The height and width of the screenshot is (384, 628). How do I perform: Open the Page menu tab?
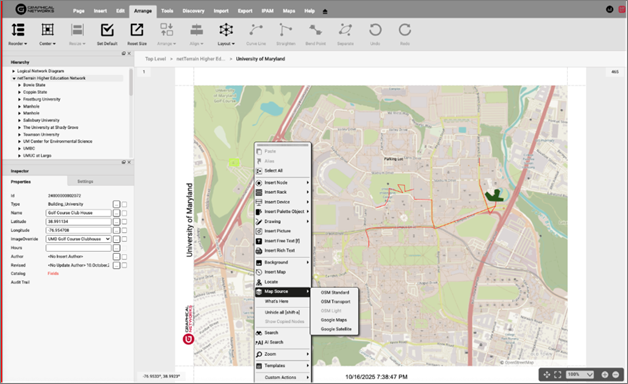click(78, 11)
